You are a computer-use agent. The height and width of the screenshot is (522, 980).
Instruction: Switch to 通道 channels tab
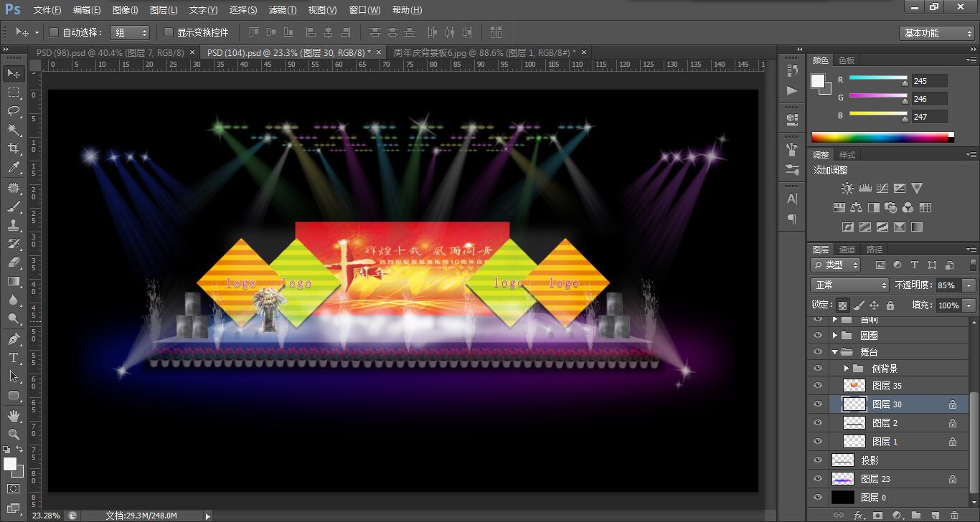point(847,250)
